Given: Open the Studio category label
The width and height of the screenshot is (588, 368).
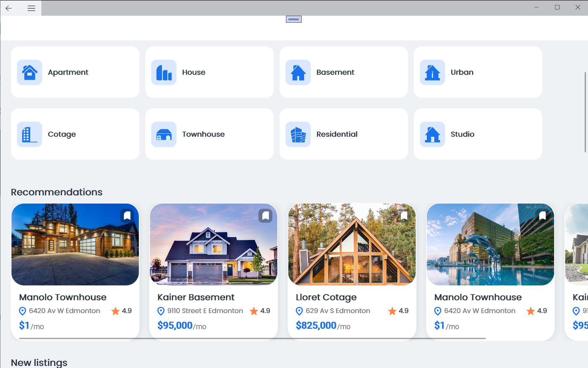Looking at the screenshot, I should tap(462, 134).
